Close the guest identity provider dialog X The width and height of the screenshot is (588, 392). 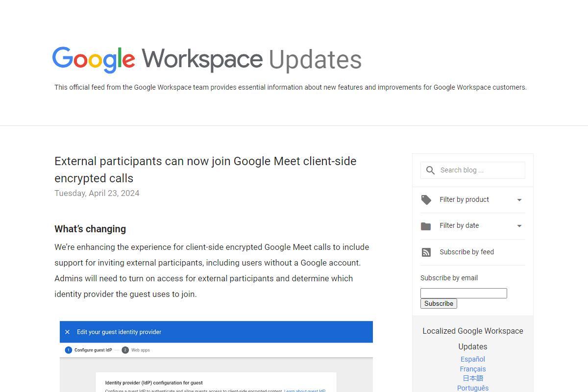coord(68,332)
